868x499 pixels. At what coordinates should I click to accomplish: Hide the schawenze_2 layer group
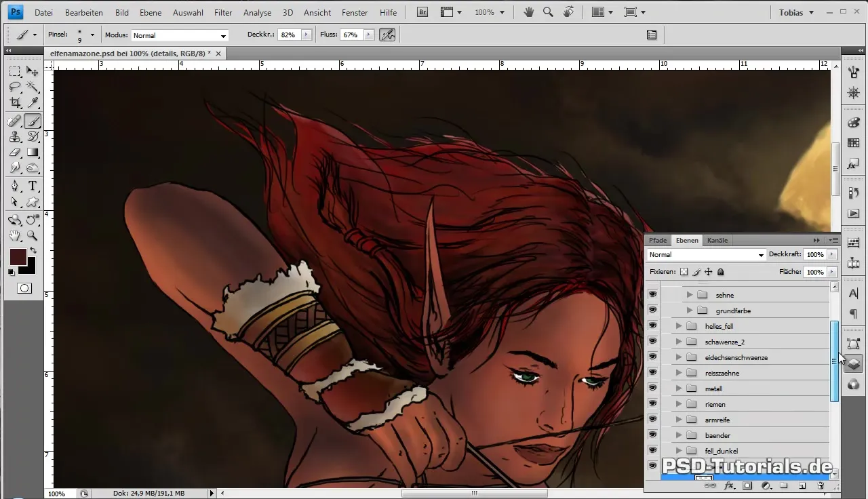pos(653,342)
